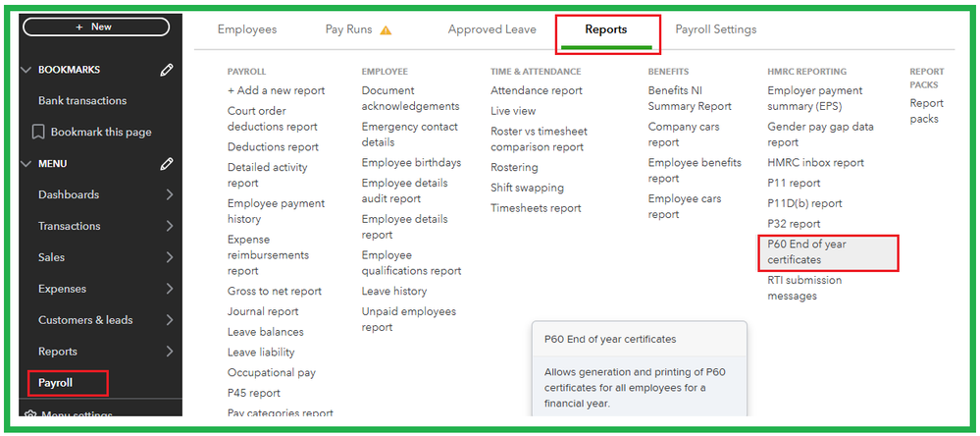Expand the Customers & leads submenu arrow

coord(170,320)
